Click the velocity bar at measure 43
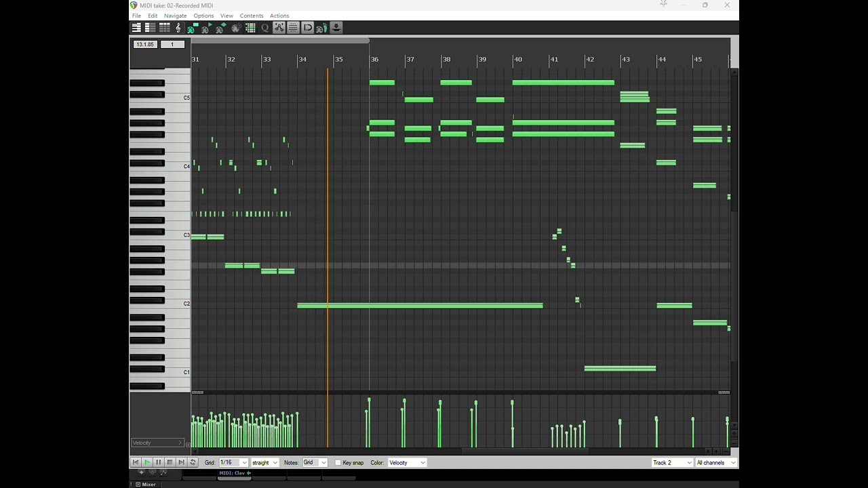 click(x=620, y=434)
